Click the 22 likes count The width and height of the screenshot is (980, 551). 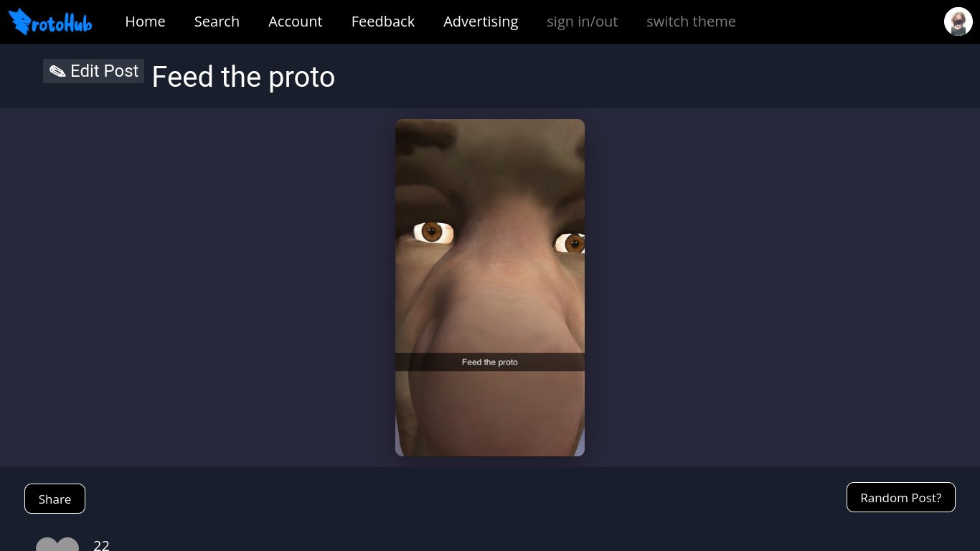click(101, 545)
